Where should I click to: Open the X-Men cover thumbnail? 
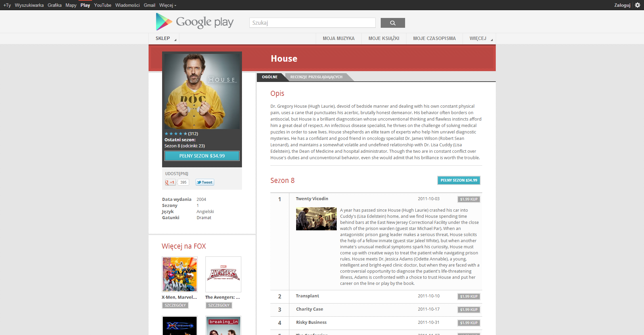[180, 274]
